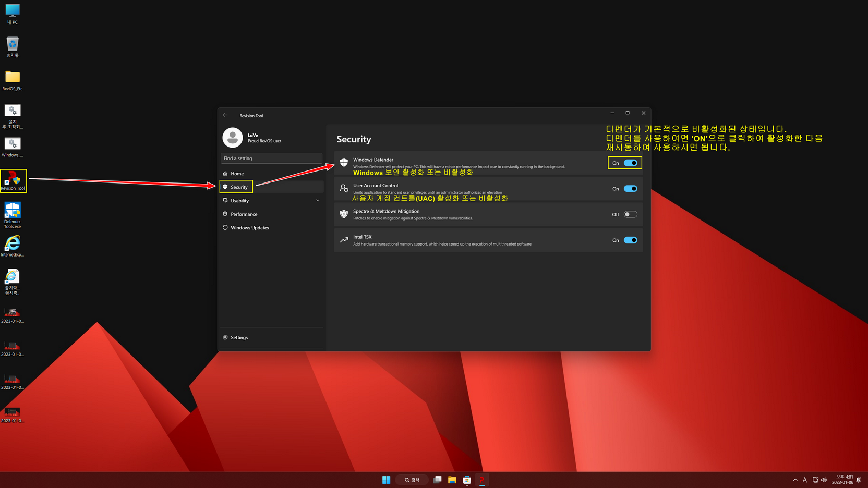Open File Explorer from the taskbar
Screen dimensions: 868x488
click(x=452, y=480)
